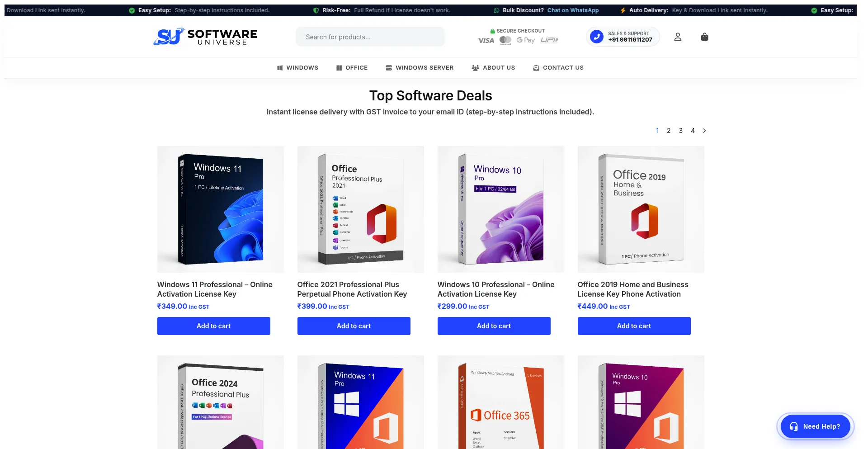Click the blue phone call icon
The height and width of the screenshot is (449, 868).
[597, 37]
